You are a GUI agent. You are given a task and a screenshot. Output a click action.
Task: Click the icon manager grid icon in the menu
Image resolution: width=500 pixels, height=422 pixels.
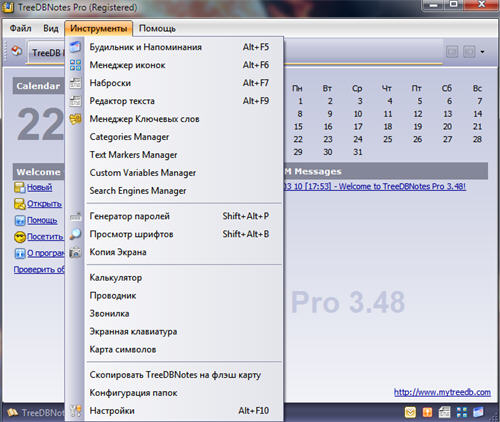click(x=75, y=65)
